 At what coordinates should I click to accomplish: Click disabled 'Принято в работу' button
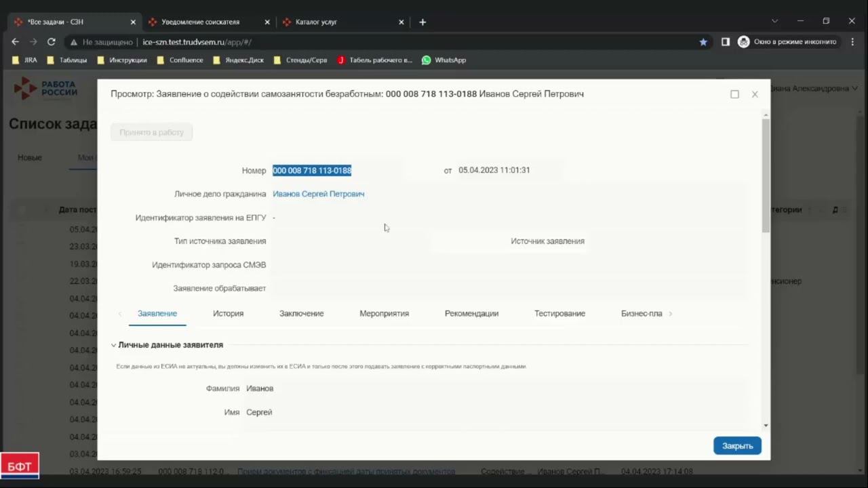pos(152,132)
